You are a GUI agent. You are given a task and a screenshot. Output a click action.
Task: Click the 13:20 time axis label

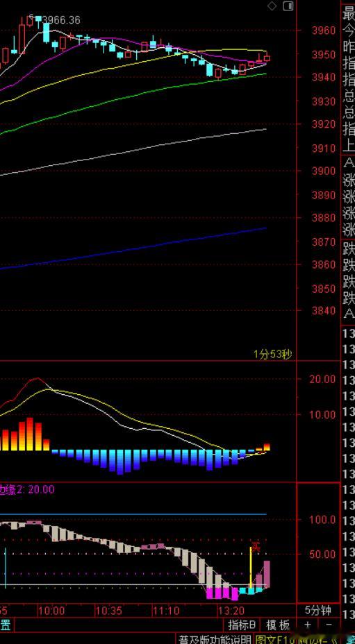[231, 611]
